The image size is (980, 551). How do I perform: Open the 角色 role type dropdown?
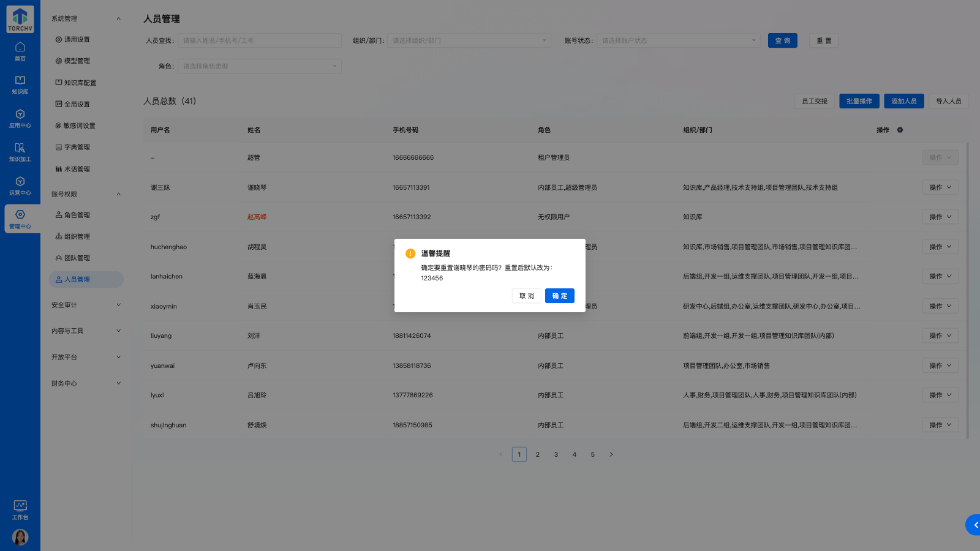259,66
